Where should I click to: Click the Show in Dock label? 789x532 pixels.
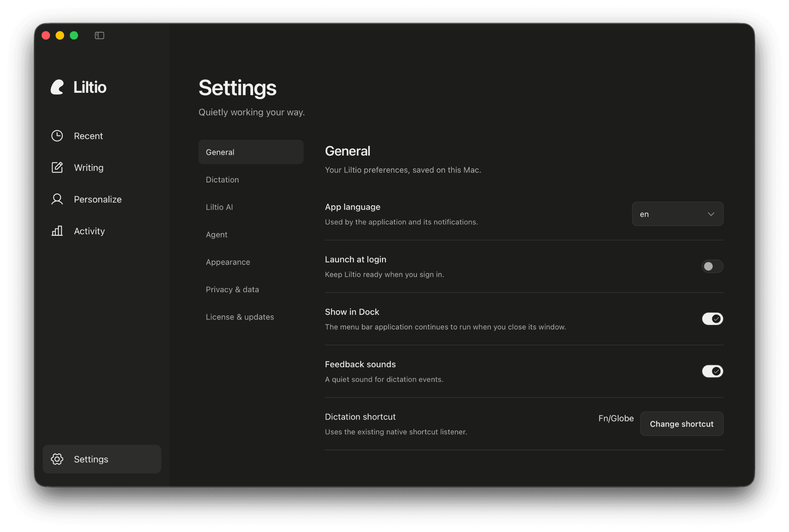[x=352, y=312]
